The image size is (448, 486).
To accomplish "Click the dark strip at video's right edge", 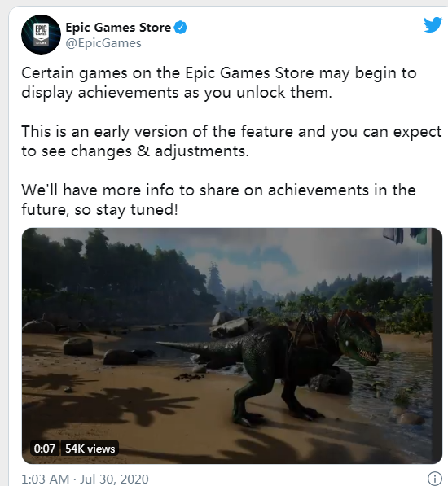I will click(437, 346).
